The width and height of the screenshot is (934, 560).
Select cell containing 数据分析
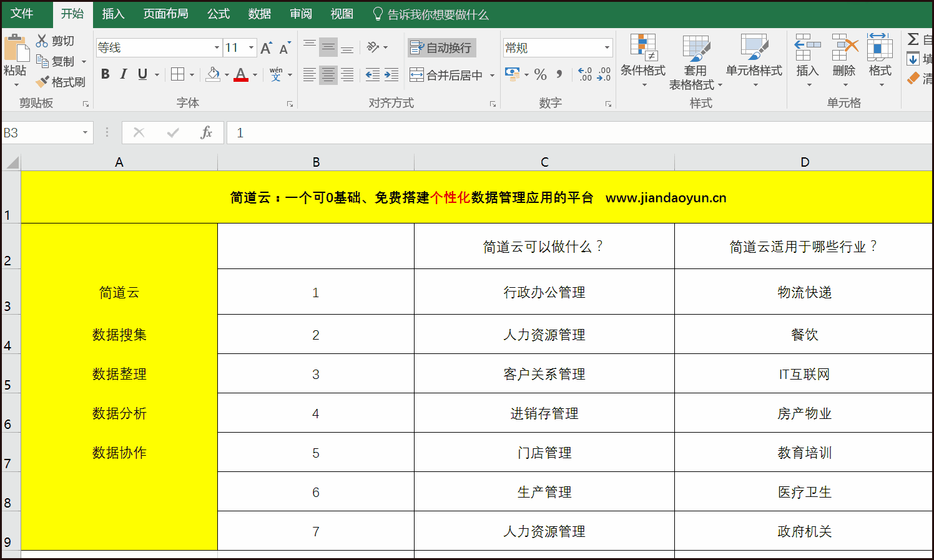pyautogui.click(x=119, y=413)
